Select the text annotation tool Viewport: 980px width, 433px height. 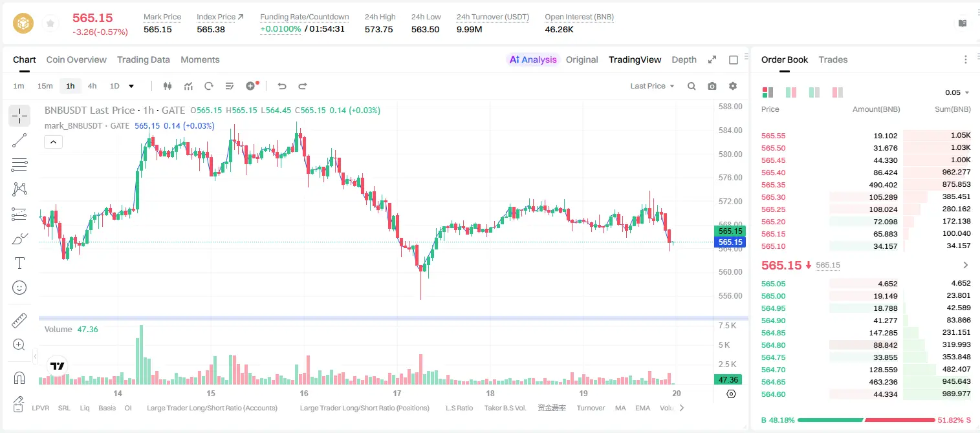click(x=19, y=263)
